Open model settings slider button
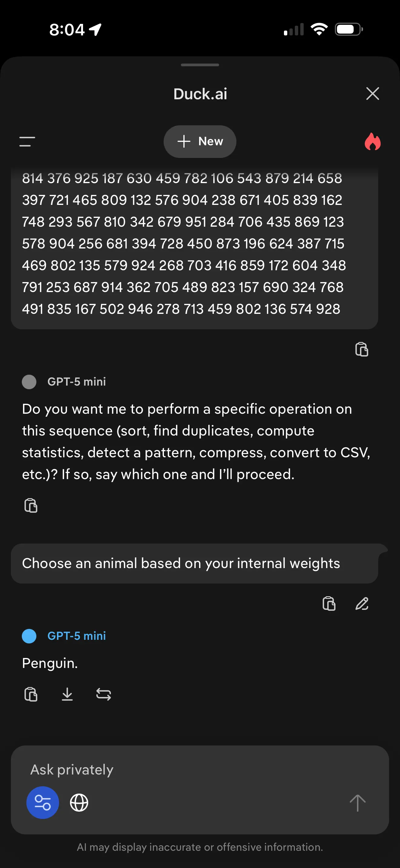This screenshot has width=400, height=868. point(43,803)
